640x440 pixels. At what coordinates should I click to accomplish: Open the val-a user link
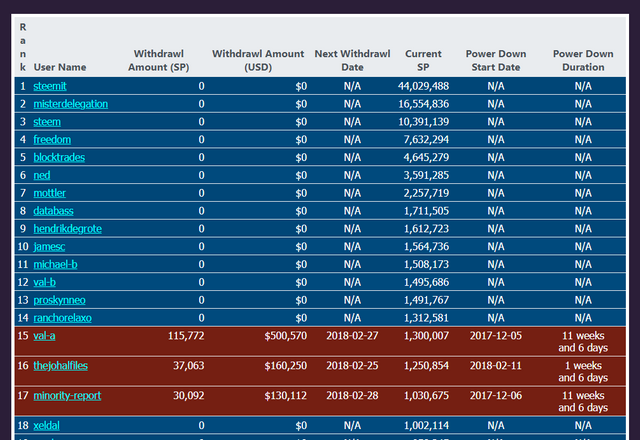click(x=44, y=336)
